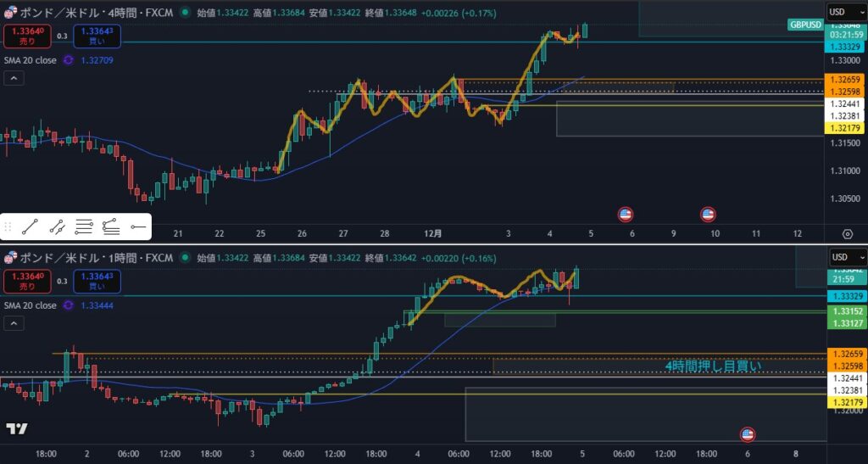Open the gear settings icon on 4-hour chart
The width and height of the screenshot is (868, 464).
(847, 234)
